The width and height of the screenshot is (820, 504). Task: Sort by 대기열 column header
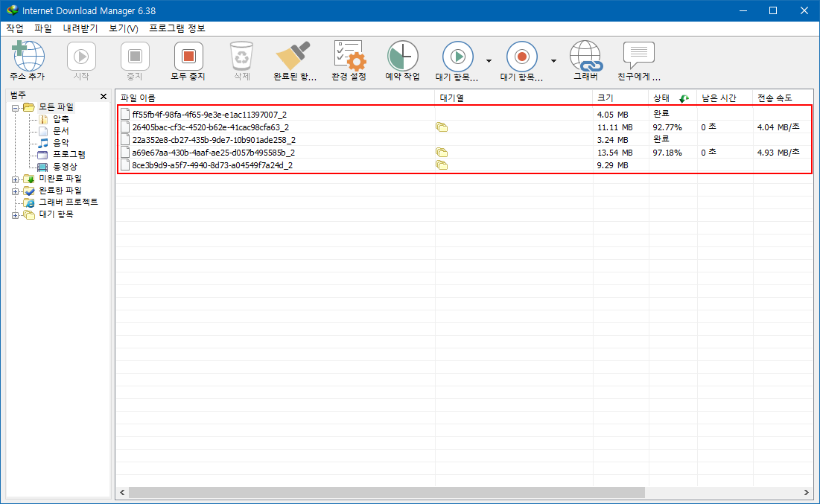pos(514,98)
